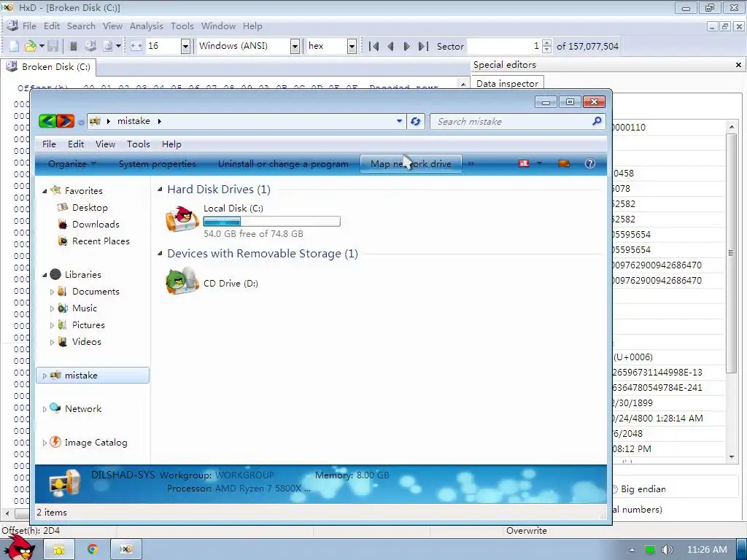Click Map network drive button
The width and height of the screenshot is (747, 560).
(x=411, y=164)
